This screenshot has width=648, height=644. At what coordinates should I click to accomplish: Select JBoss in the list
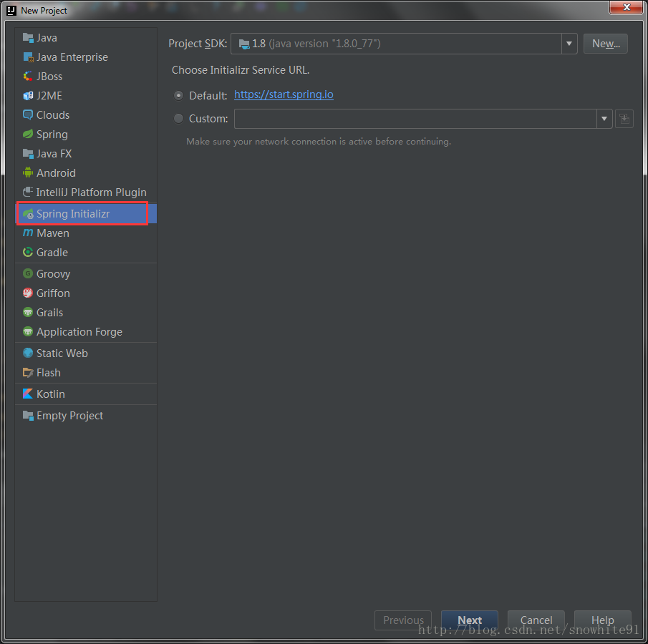click(86, 77)
